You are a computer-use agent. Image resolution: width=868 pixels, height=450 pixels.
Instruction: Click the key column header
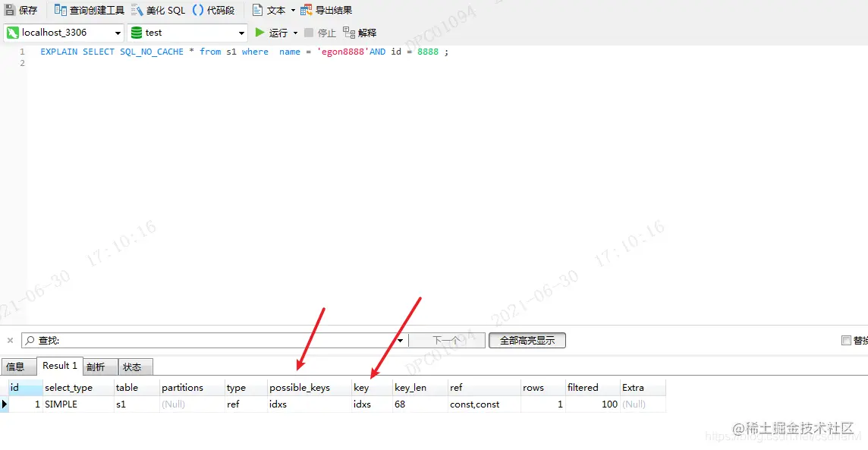(x=372, y=388)
